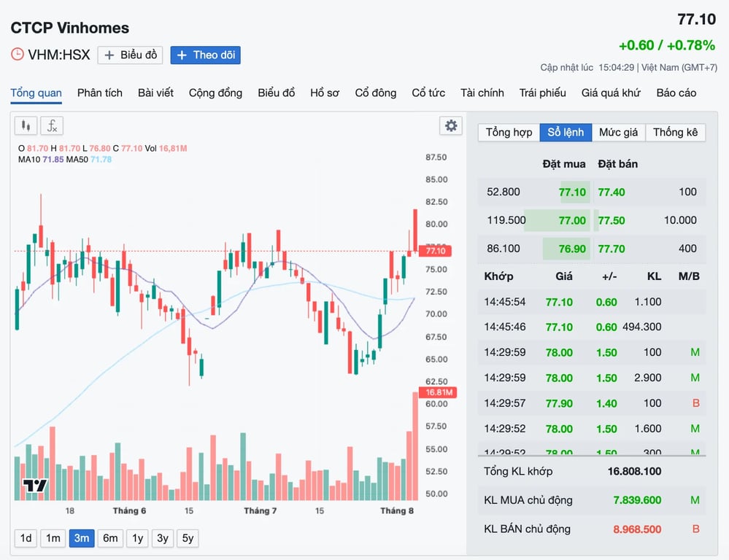Screen dimensions: 729x560
Task: Select trade row at 14:29:57
Action: point(592,403)
